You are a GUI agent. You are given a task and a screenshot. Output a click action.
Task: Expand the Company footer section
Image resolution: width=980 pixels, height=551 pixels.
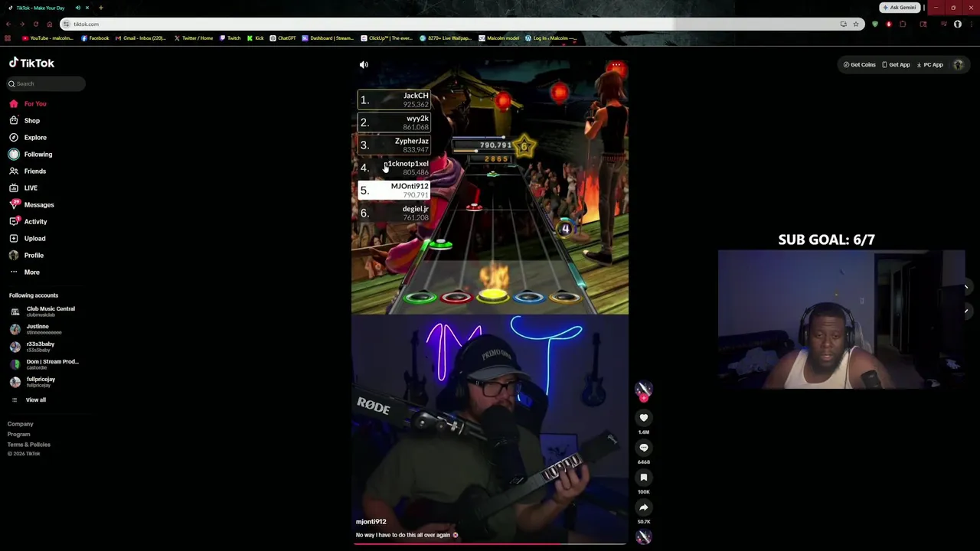tap(21, 424)
